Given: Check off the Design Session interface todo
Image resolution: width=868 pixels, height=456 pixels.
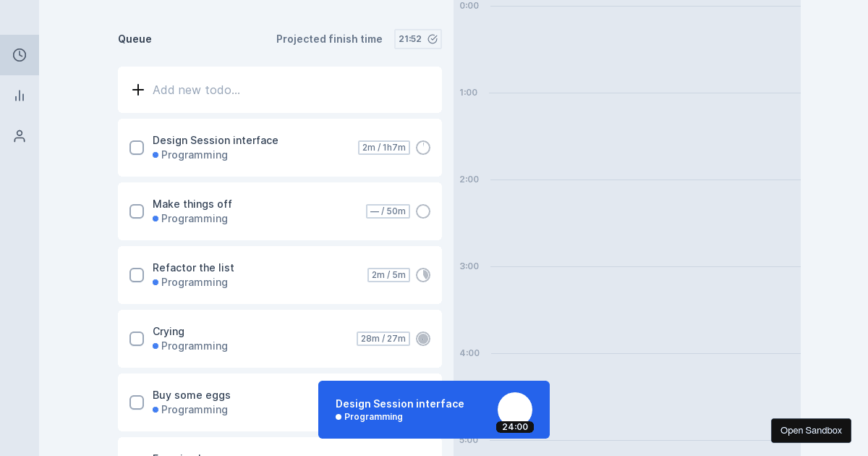Looking at the screenshot, I should (x=137, y=148).
